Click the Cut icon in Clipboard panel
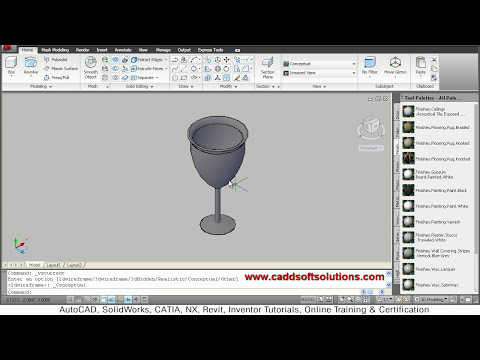The image size is (480, 360). (434, 60)
